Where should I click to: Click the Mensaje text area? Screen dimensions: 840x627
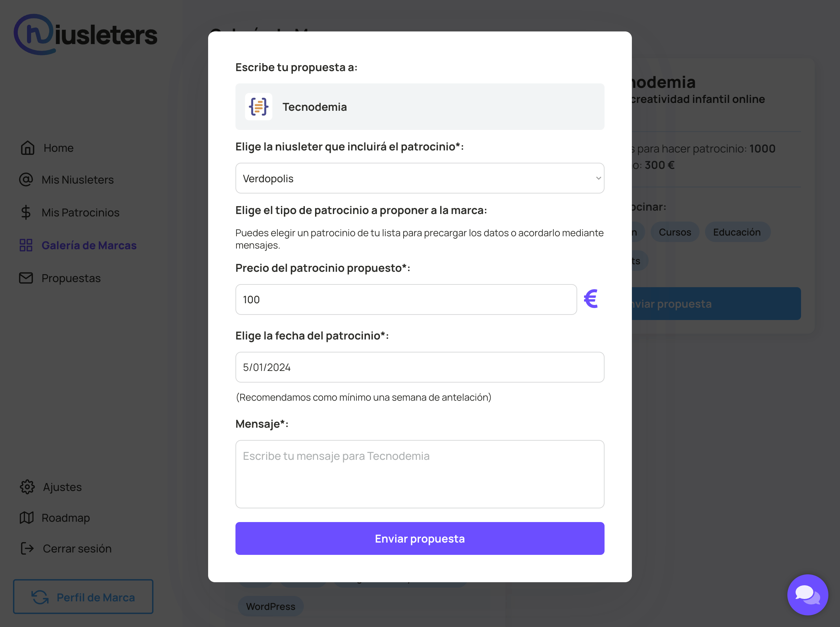coord(420,474)
